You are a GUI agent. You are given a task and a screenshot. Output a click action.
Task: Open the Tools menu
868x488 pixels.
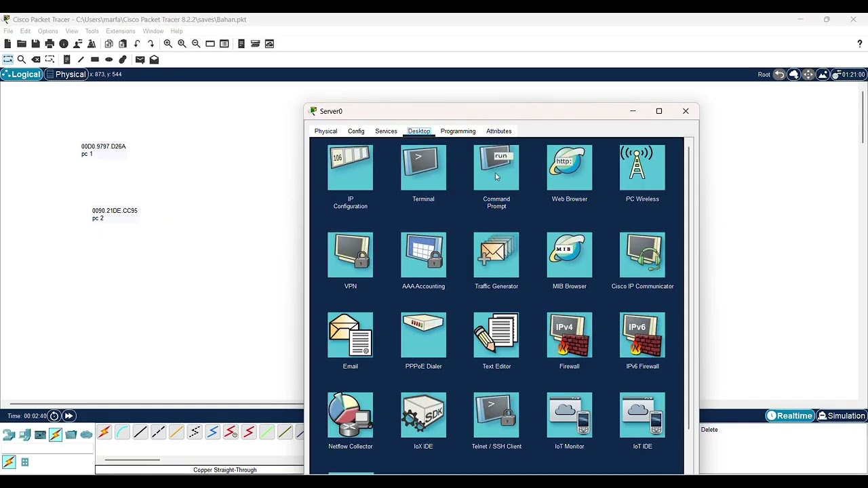coord(92,31)
